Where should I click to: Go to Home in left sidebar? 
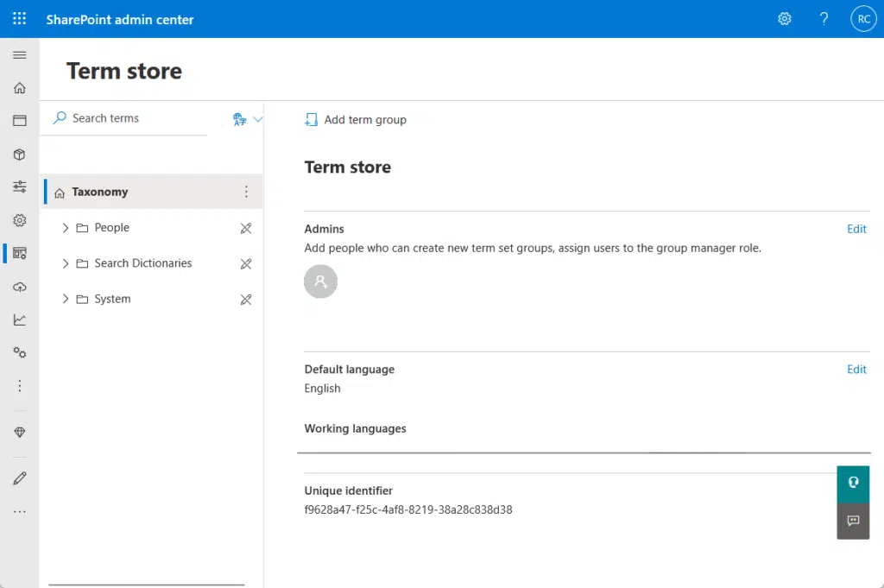pyautogui.click(x=20, y=88)
